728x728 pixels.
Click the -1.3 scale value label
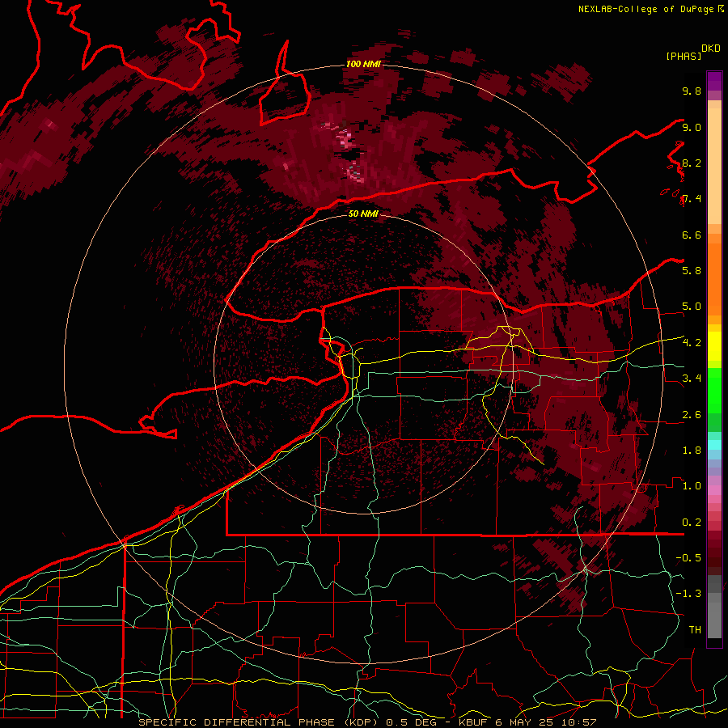688,594
